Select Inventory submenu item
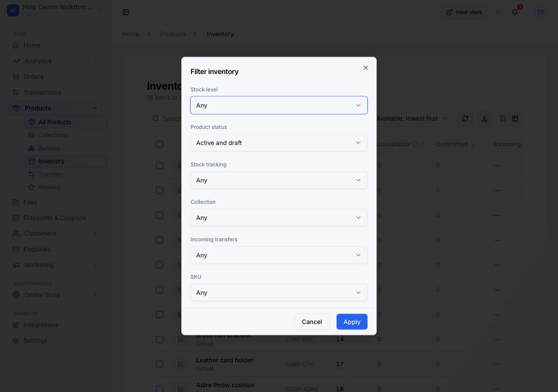Viewport: 558px width, 392px height. tap(66, 161)
